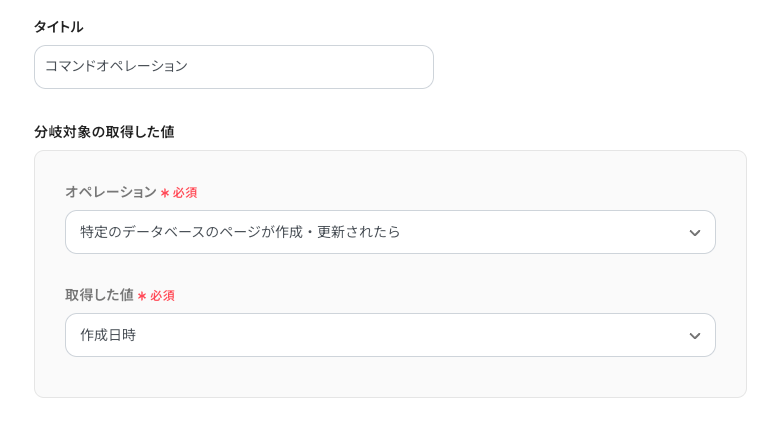Click the chevron arrow in 作成日時 dropdown
Screen dimensions: 775x422
click(x=695, y=336)
